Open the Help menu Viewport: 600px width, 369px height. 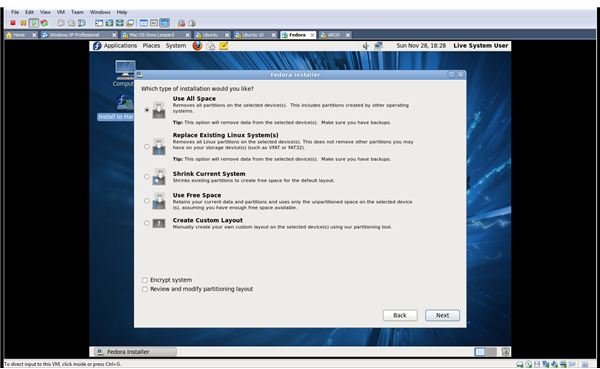[x=122, y=12]
